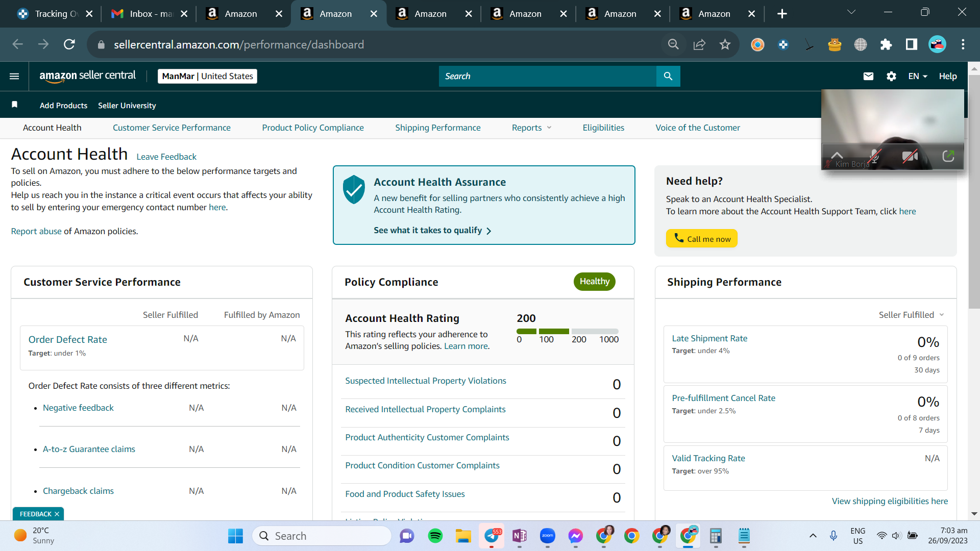980x551 pixels.
Task: Open Voice of the Customer tab
Action: 698,128
